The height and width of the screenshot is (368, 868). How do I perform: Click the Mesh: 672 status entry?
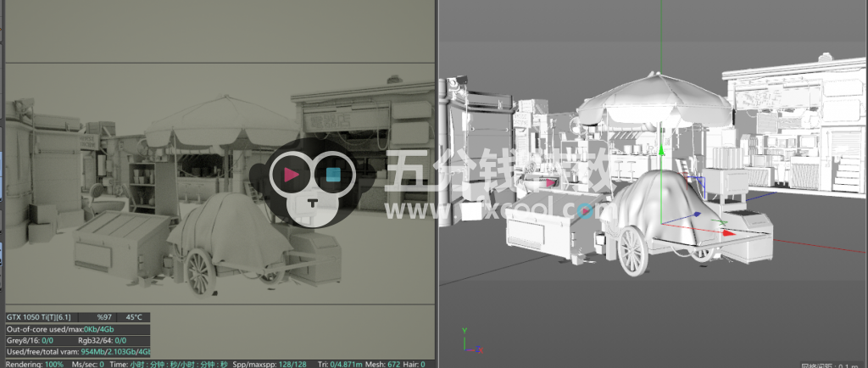pyautogui.click(x=381, y=364)
